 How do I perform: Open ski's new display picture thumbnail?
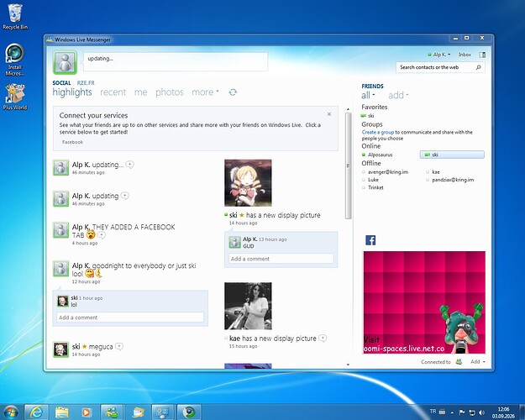(248, 183)
